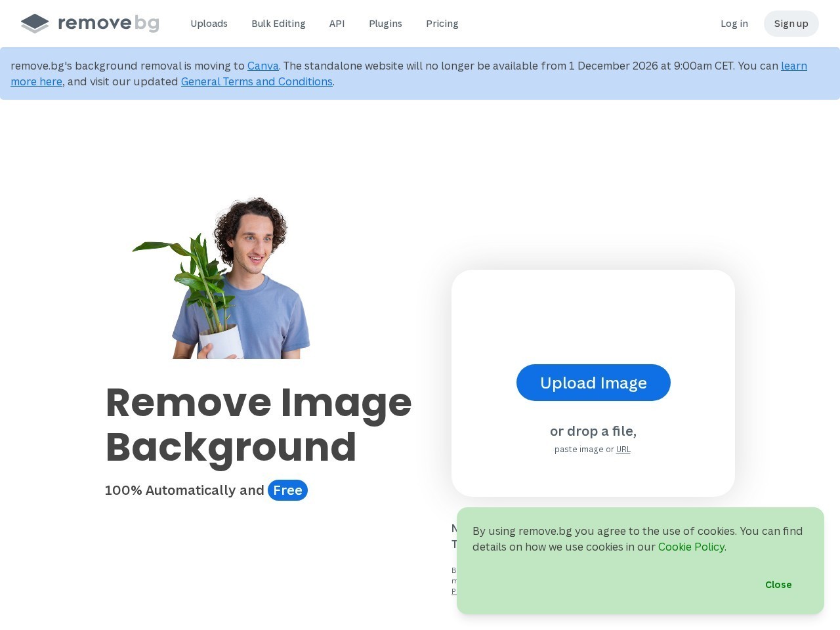Image resolution: width=840 pixels, height=630 pixels.
Task: Click the man holding plant image
Action: pyautogui.click(x=222, y=278)
